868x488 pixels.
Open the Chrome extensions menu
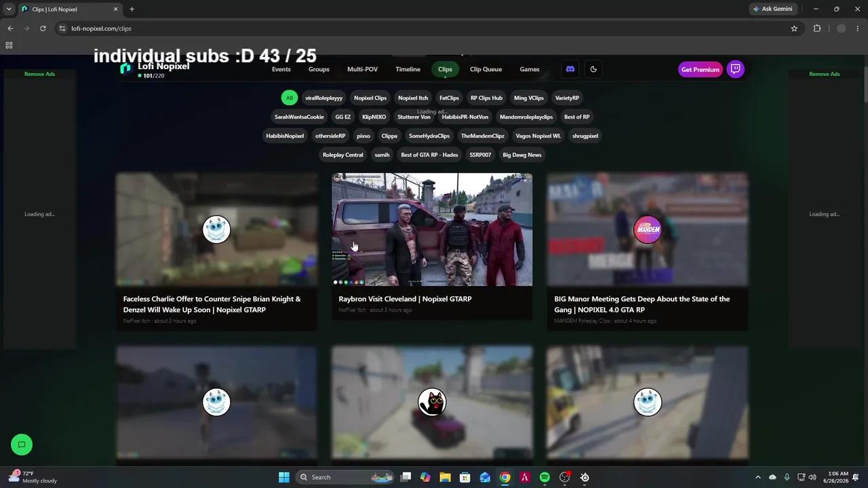[x=816, y=28]
